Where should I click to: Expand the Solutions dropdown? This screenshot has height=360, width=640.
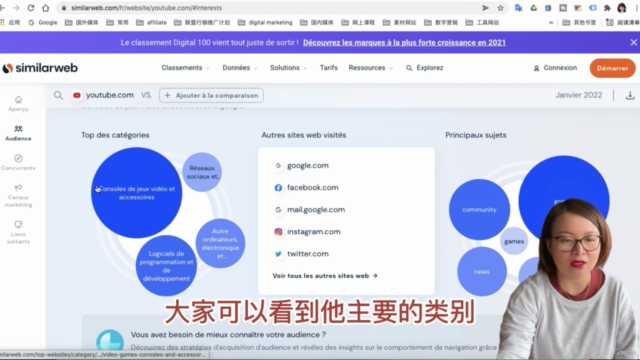(x=289, y=68)
